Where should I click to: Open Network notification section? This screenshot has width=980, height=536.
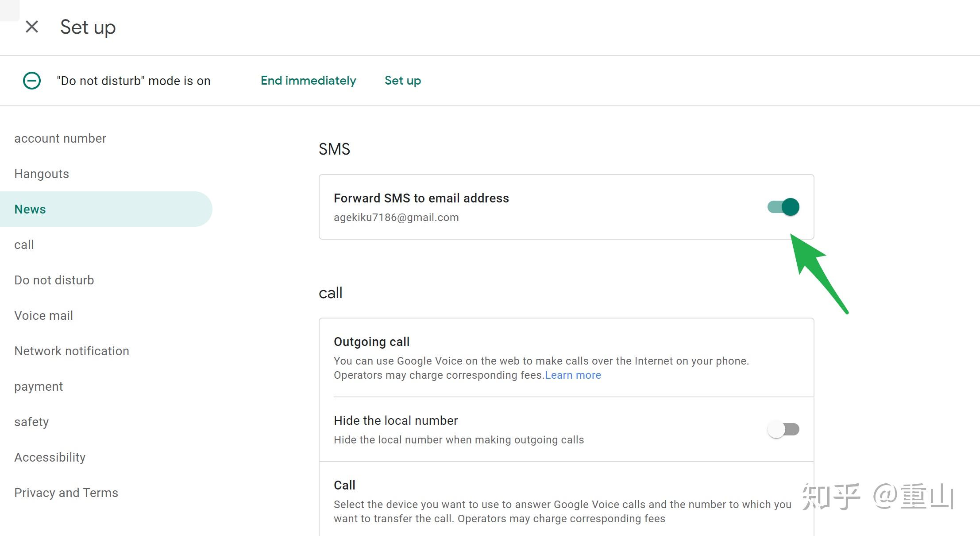point(72,351)
